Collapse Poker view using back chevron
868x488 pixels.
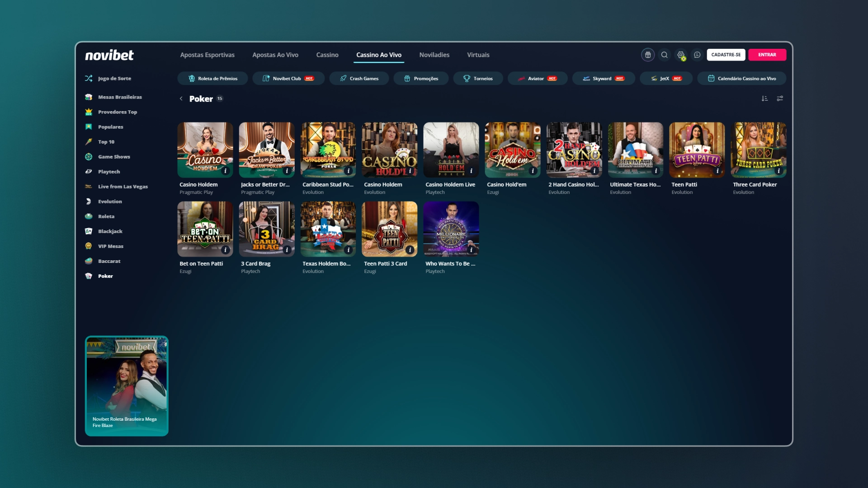tap(181, 99)
